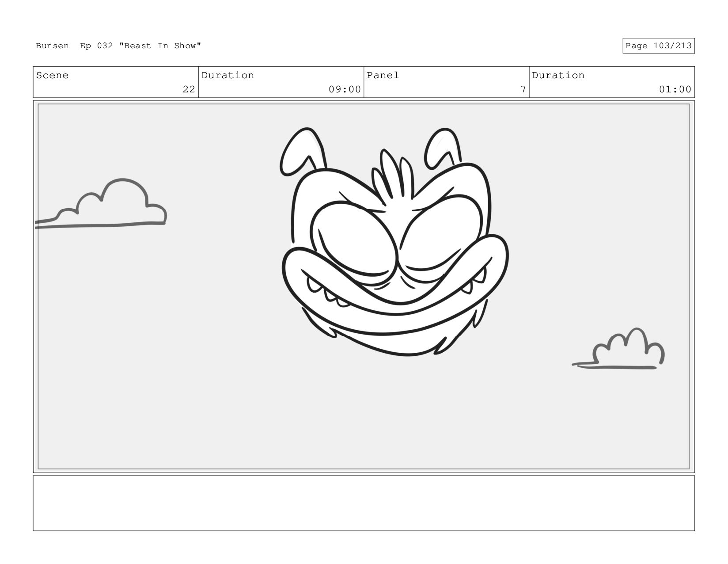Click the left cloud in the storyboard panel
The width and height of the screenshot is (728, 564).
101,204
